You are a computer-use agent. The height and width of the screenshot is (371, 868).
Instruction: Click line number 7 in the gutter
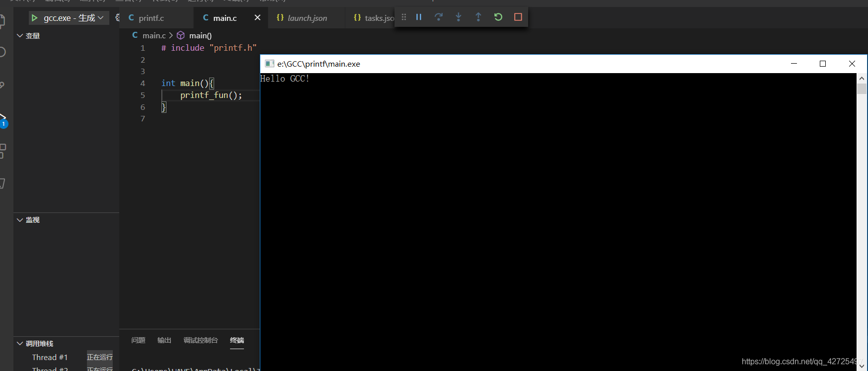click(143, 119)
